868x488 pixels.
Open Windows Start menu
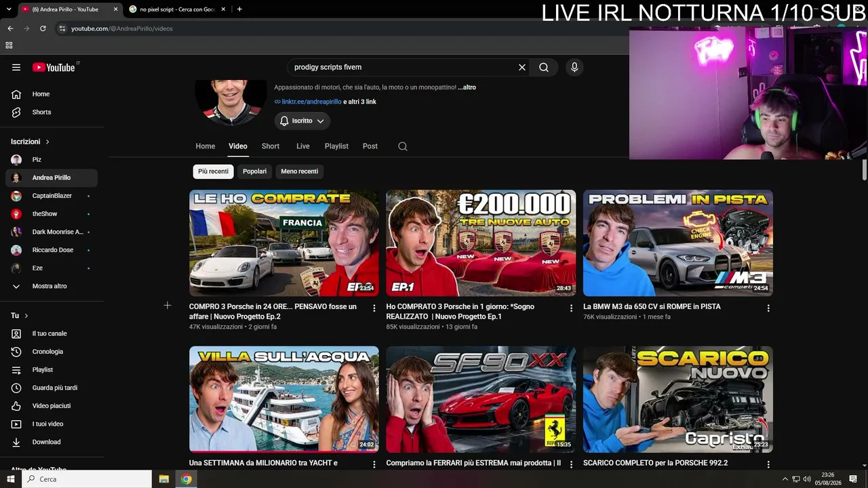(x=9, y=479)
